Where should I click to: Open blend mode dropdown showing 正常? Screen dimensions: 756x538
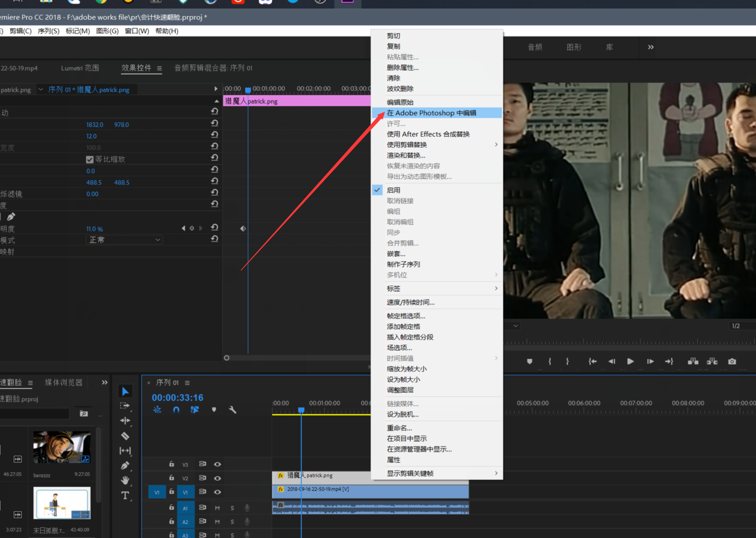pyautogui.click(x=125, y=240)
